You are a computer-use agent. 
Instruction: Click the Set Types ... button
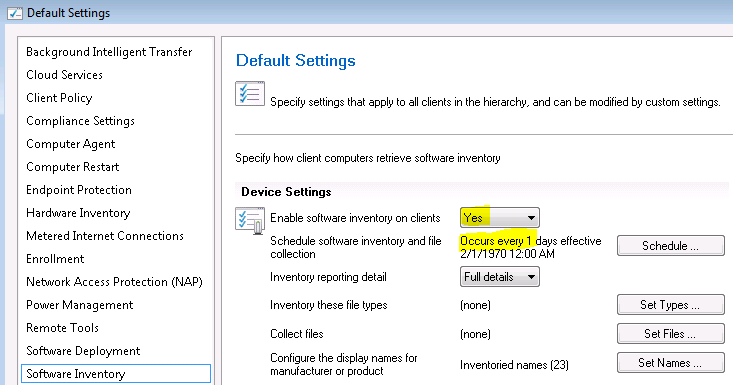[x=671, y=305]
